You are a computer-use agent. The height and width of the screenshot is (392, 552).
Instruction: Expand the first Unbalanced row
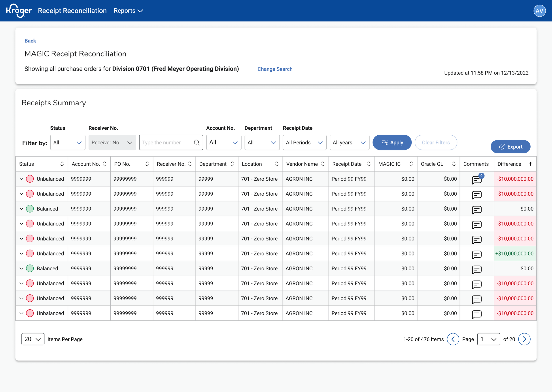tap(21, 179)
